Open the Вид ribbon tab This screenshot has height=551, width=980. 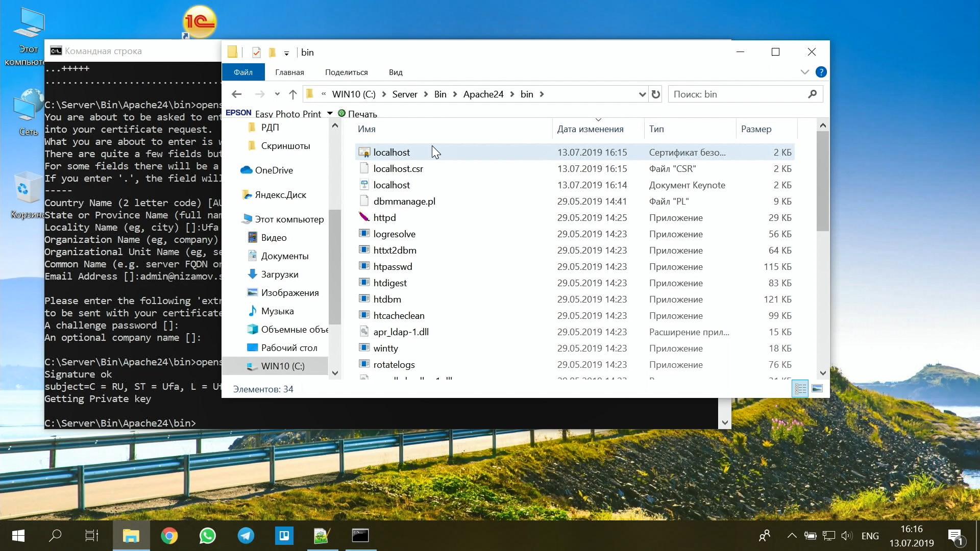pos(396,72)
